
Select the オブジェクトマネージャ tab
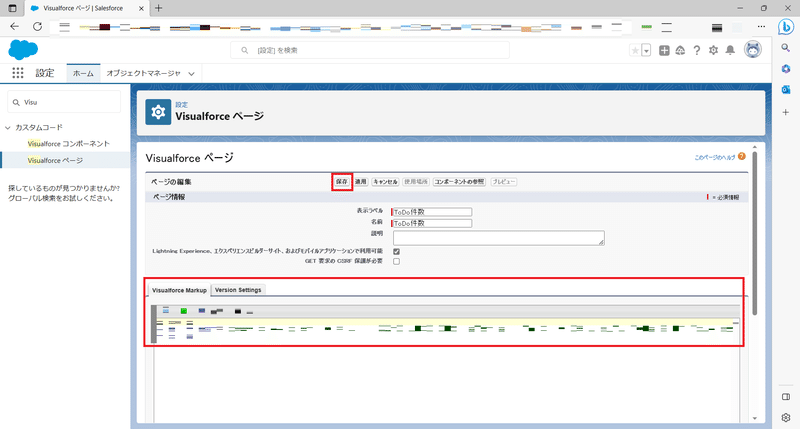[x=143, y=73]
